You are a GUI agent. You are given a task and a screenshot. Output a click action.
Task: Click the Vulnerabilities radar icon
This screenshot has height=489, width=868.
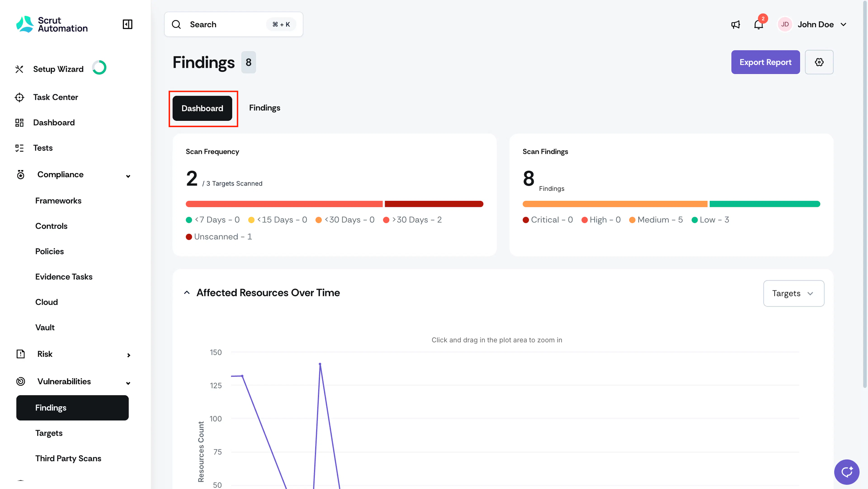(21, 381)
